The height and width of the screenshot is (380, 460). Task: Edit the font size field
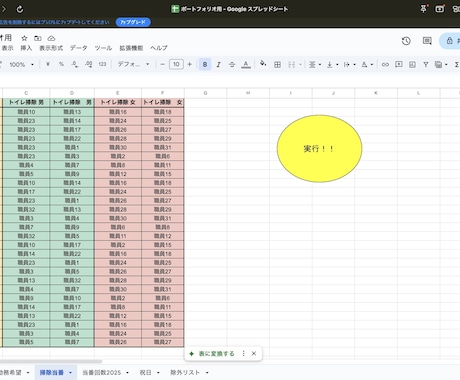click(176, 64)
